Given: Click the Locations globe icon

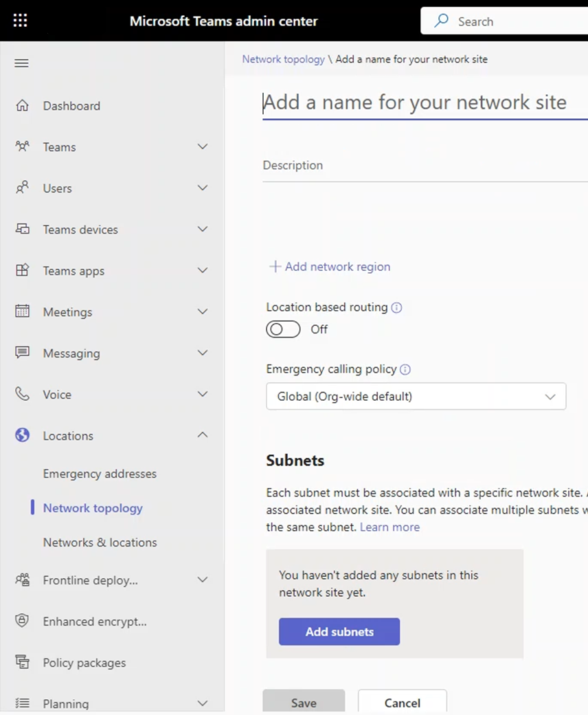Looking at the screenshot, I should point(23,435).
